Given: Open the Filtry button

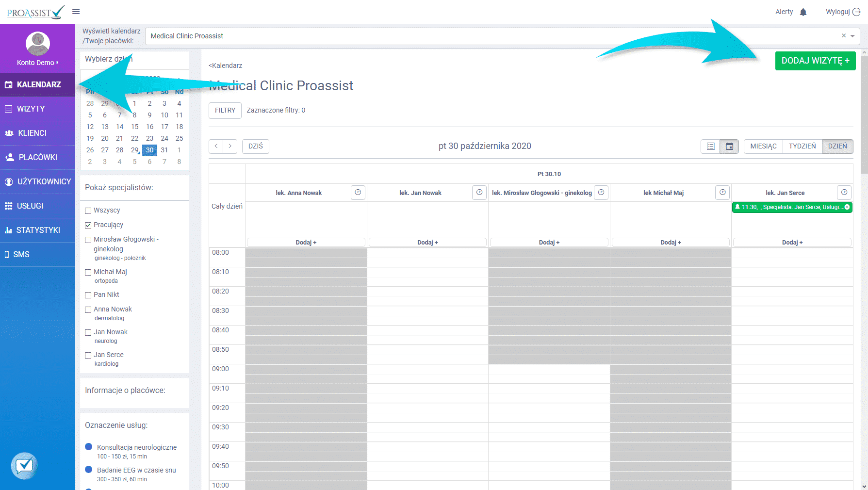Looking at the screenshot, I should pos(225,110).
